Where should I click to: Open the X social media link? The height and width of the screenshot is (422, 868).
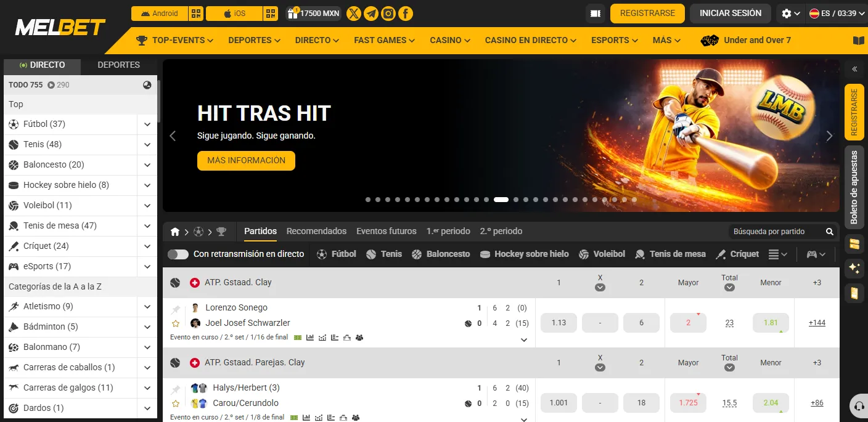pyautogui.click(x=354, y=13)
